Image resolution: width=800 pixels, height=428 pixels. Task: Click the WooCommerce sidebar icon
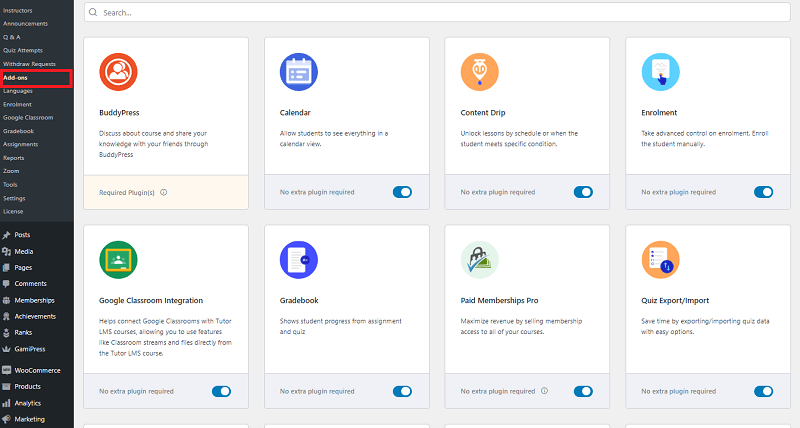6,370
